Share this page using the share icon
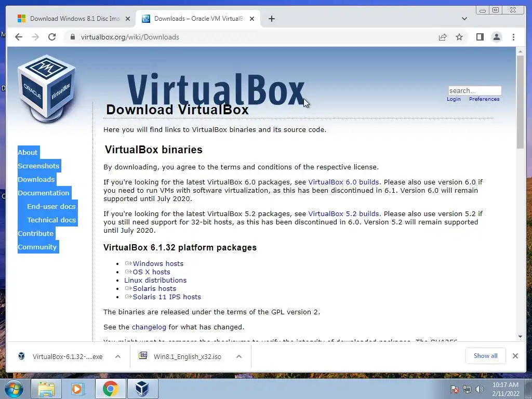532x399 pixels. (x=443, y=37)
